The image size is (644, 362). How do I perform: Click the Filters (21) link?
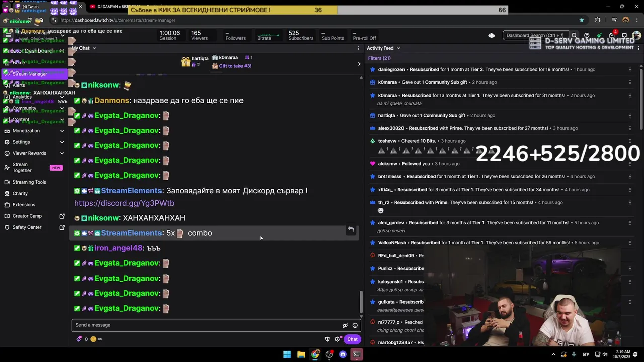(379, 58)
